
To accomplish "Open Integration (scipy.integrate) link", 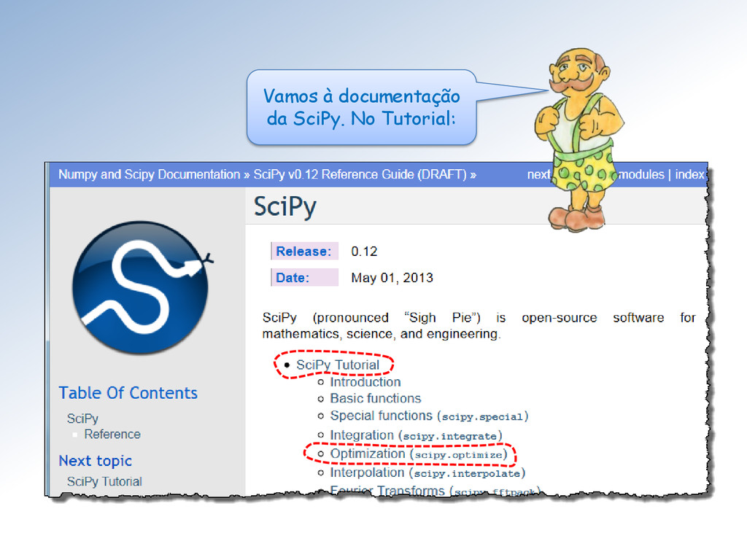I will (417, 435).
